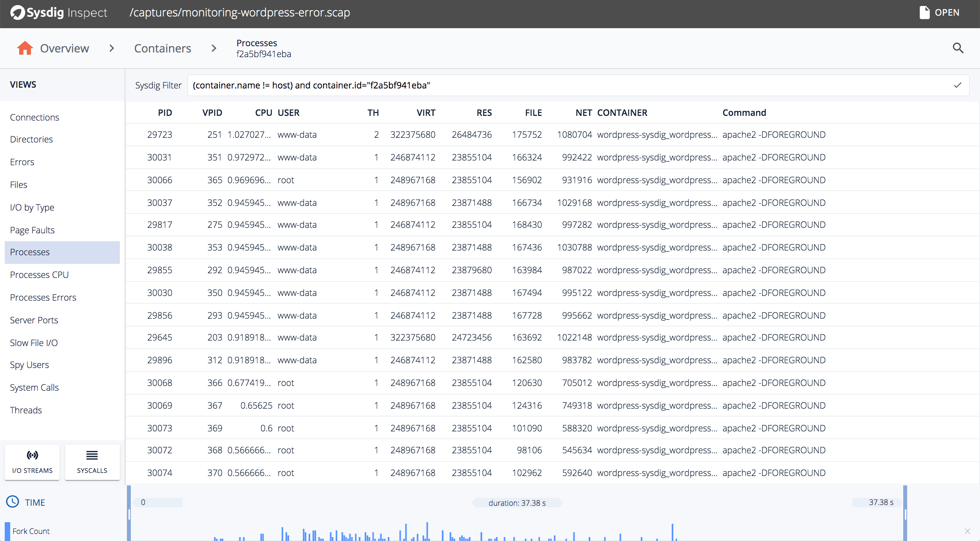Viewport: 980px width, 541px height.
Task: Open the search magnifier icon
Action: point(958,48)
